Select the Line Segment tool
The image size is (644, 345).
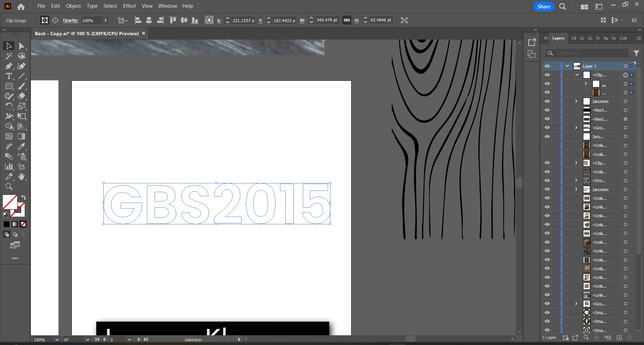[22, 76]
